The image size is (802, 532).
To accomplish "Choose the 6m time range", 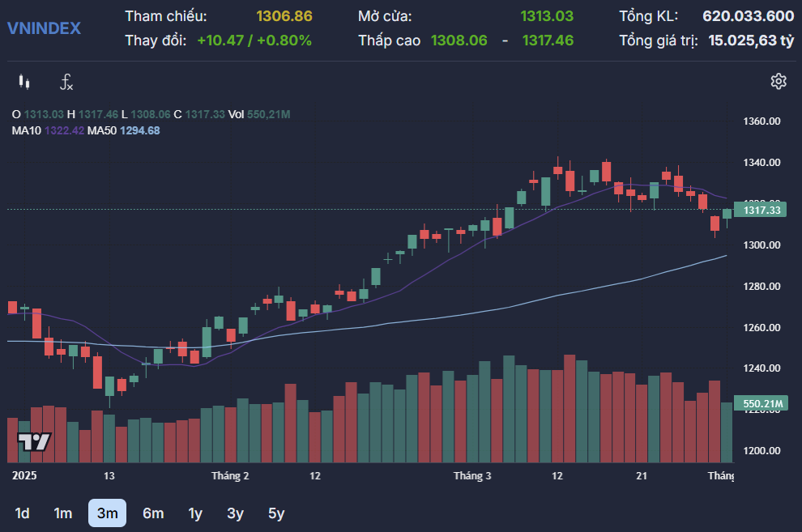I will point(153,513).
